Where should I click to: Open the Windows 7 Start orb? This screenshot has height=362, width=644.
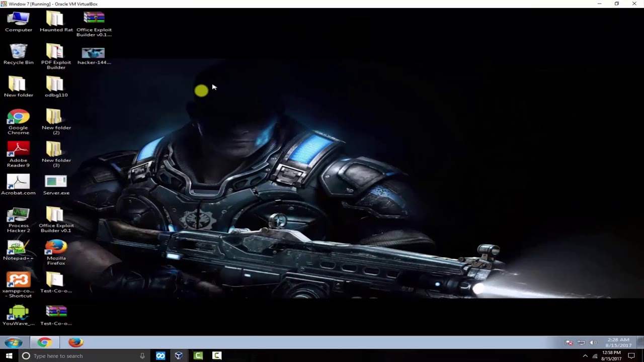[x=14, y=342]
